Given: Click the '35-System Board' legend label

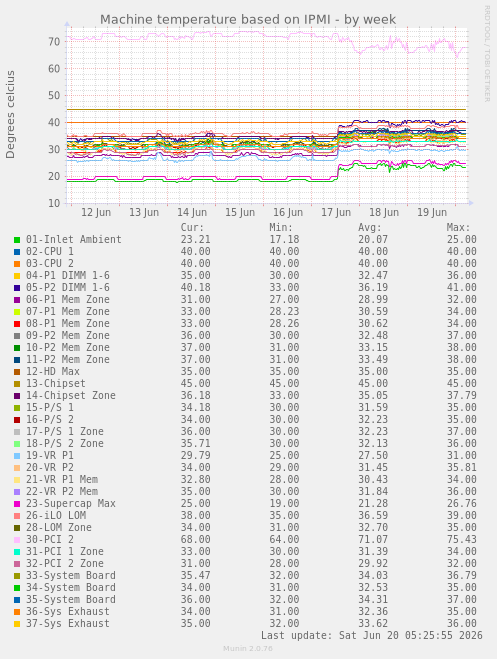Looking at the screenshot, I should click(71, 599).
